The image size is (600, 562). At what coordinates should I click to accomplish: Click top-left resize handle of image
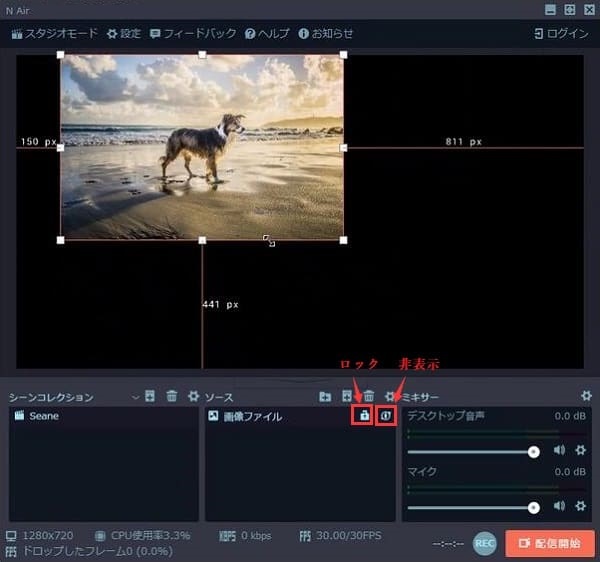click(60, 55)
